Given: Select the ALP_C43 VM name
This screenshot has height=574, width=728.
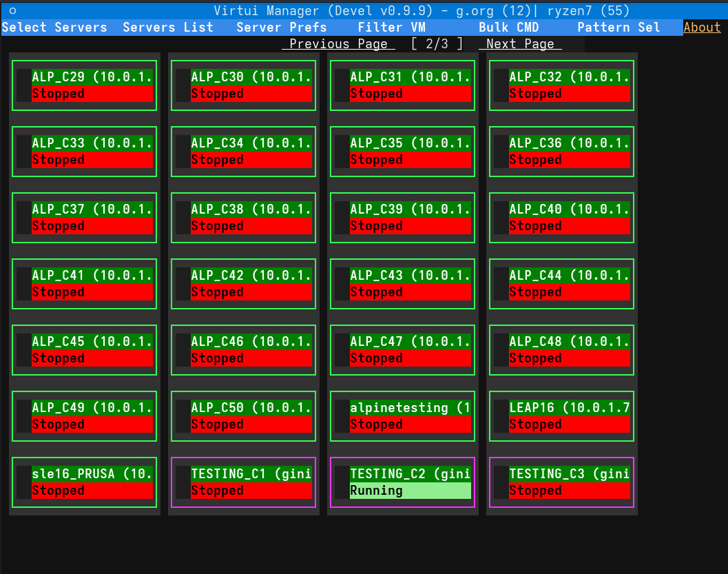Looking at the screenshot, I should (410, 276).
